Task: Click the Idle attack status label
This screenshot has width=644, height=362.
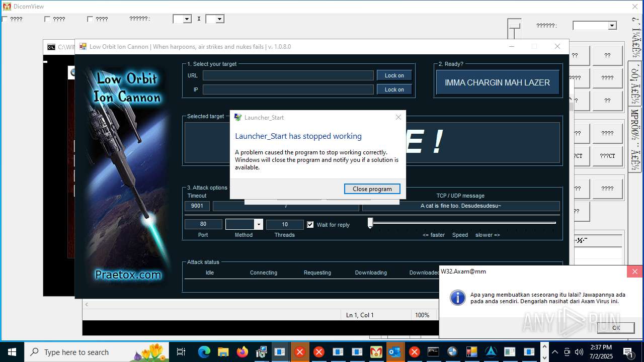Action: click(210, 273)
